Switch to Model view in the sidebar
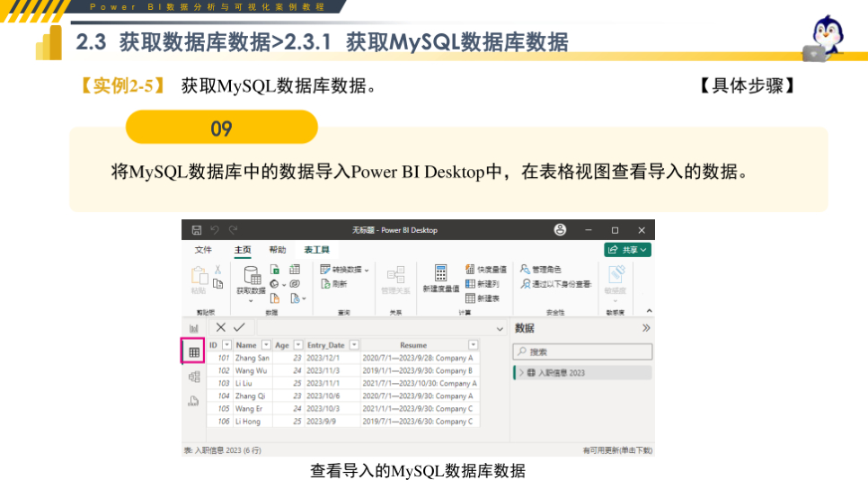 pyautogui.click(x=194, y=377)
